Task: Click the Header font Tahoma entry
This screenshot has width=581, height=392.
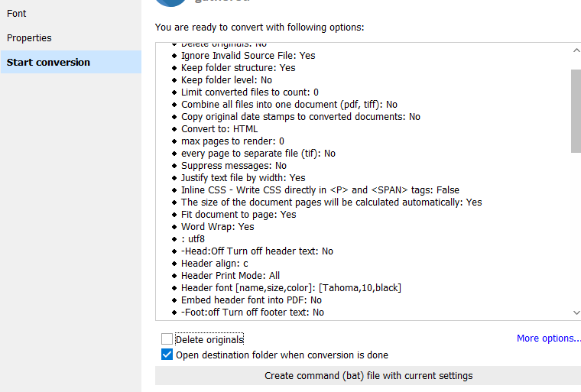Action: [x=290, y=287]
